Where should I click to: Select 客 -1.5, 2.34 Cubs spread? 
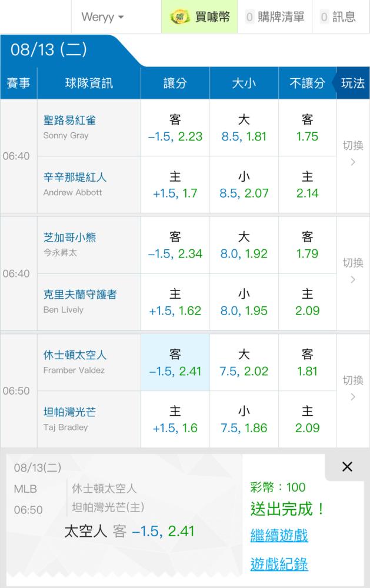pos(175,245)
